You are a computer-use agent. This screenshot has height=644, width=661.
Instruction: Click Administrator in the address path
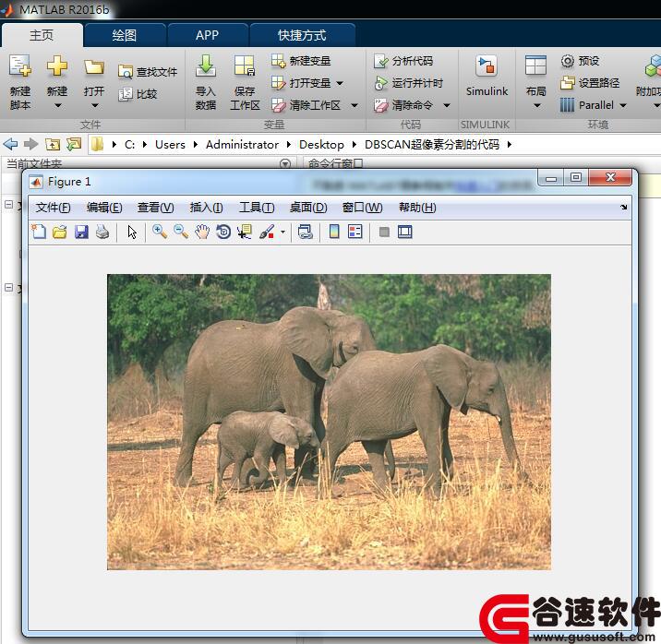(242, 145)
